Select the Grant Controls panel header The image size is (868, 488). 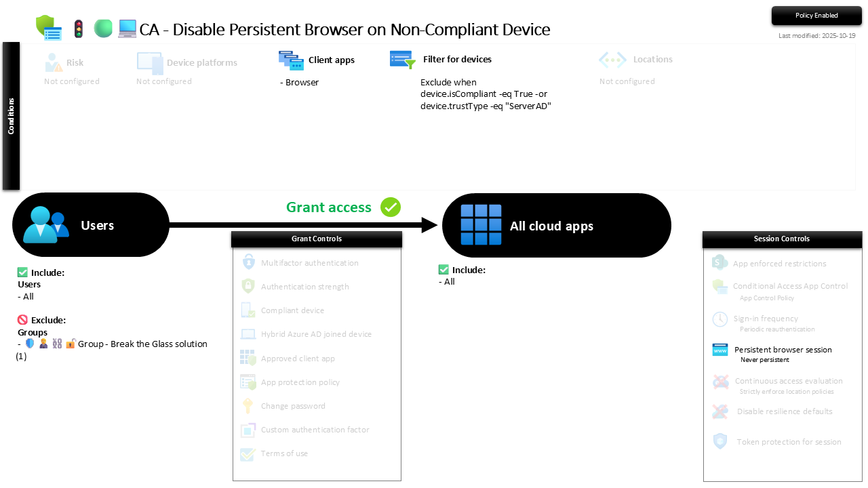pos(317,239)
